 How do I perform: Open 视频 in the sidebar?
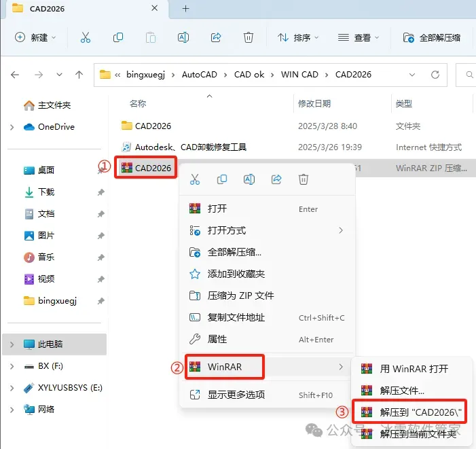pos(39,279)
